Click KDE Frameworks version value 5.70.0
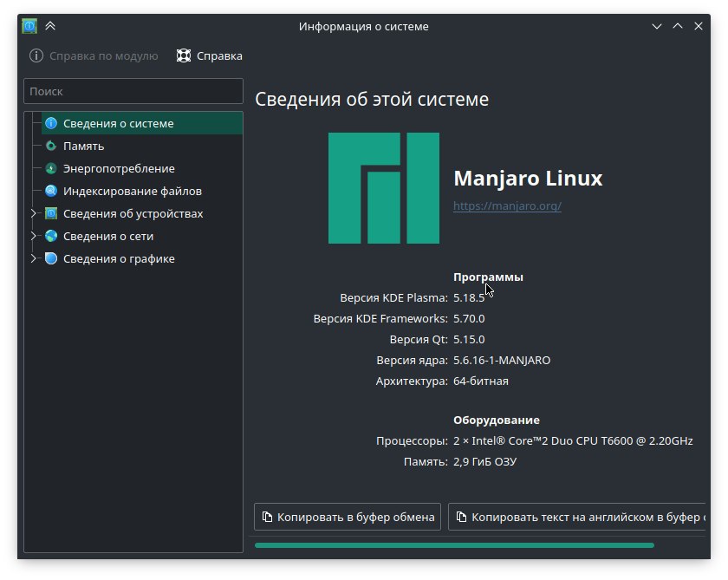Viewport: 728px width, 580px height. 469,318
